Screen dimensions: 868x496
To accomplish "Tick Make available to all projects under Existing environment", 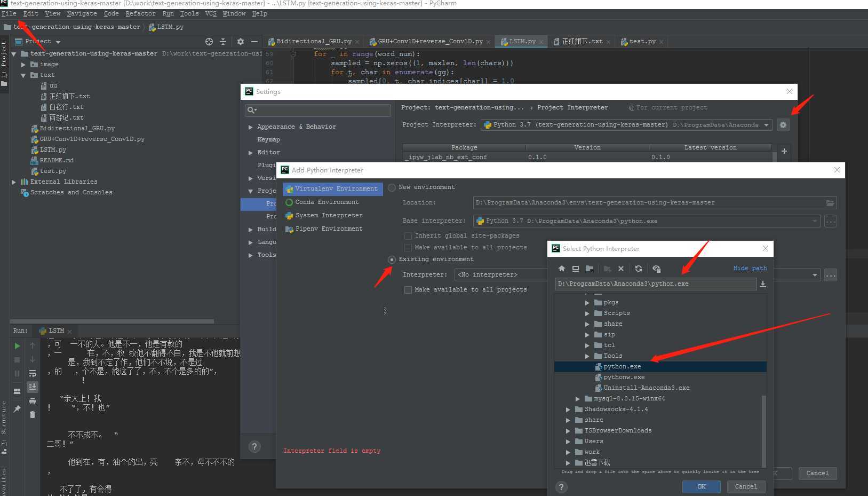I will coord(408,290).
